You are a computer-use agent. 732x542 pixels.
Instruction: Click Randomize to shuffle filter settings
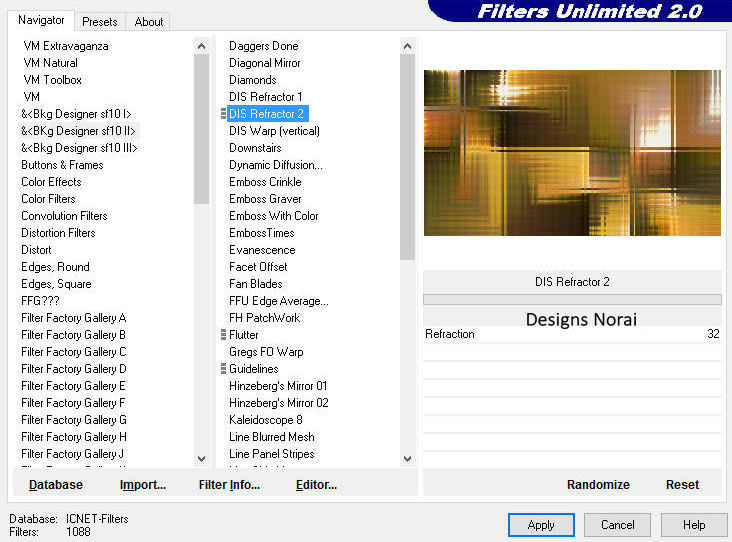coord(598,484)
